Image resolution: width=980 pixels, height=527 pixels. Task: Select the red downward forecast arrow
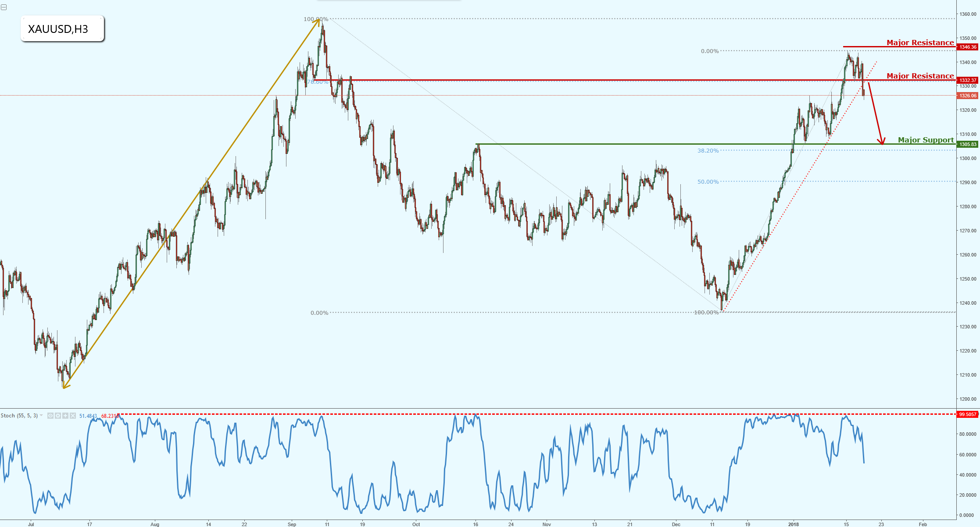pyautogui.click(x=876, y=113)
